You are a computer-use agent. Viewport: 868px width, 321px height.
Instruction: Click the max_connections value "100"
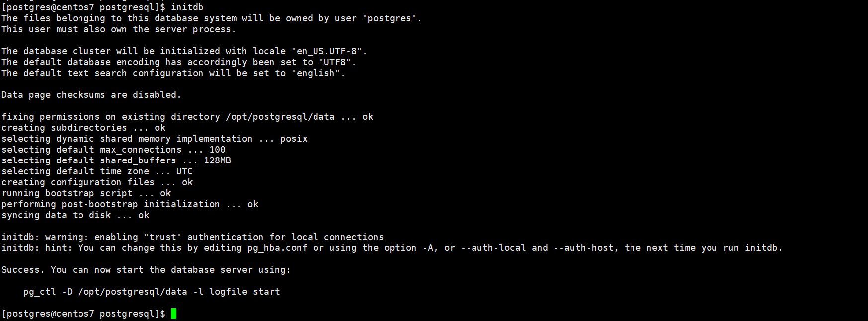[217, 150]
